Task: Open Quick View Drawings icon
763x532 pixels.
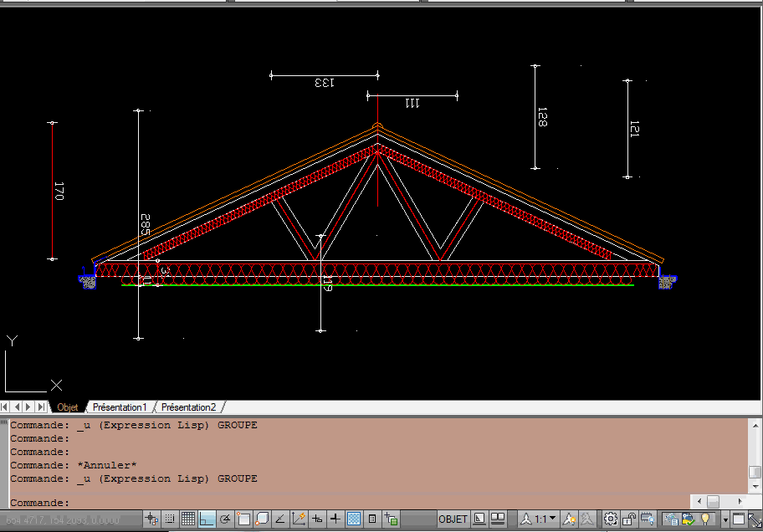Action: [498, 519]
